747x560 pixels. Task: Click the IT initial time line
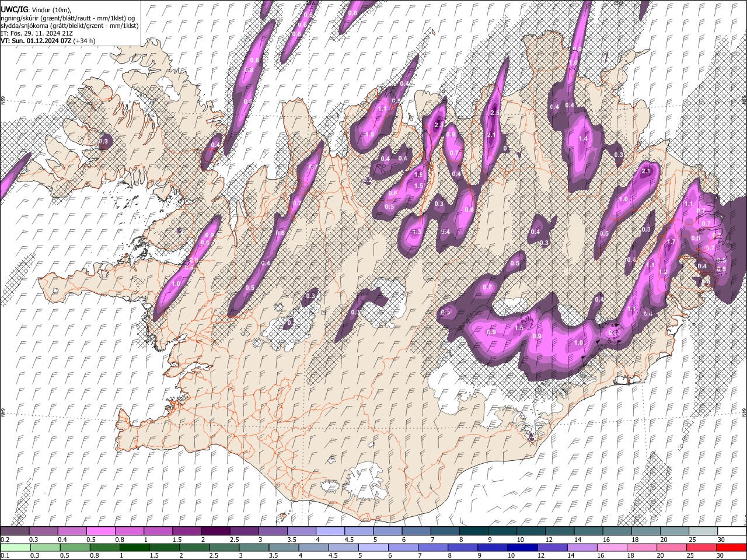click(x=37, y=33)
